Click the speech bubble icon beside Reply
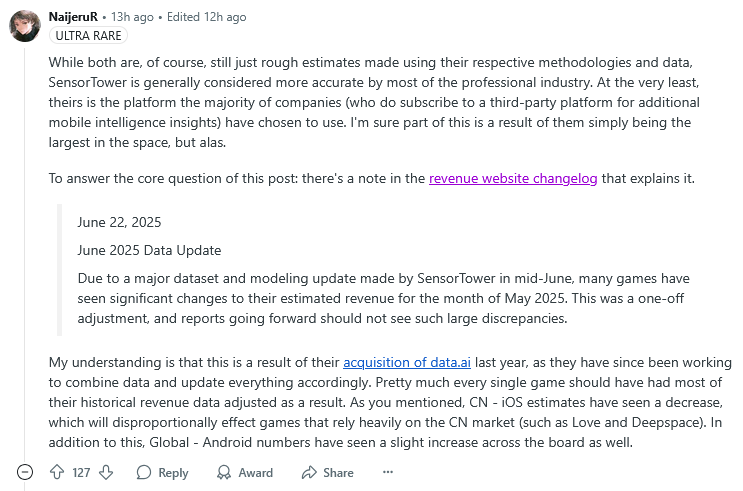 [144, 473]
